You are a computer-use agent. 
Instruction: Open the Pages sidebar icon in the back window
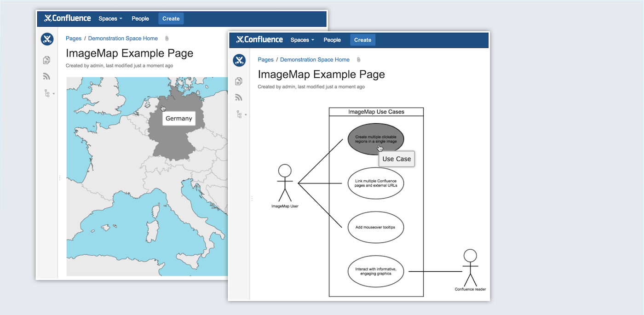47,60
